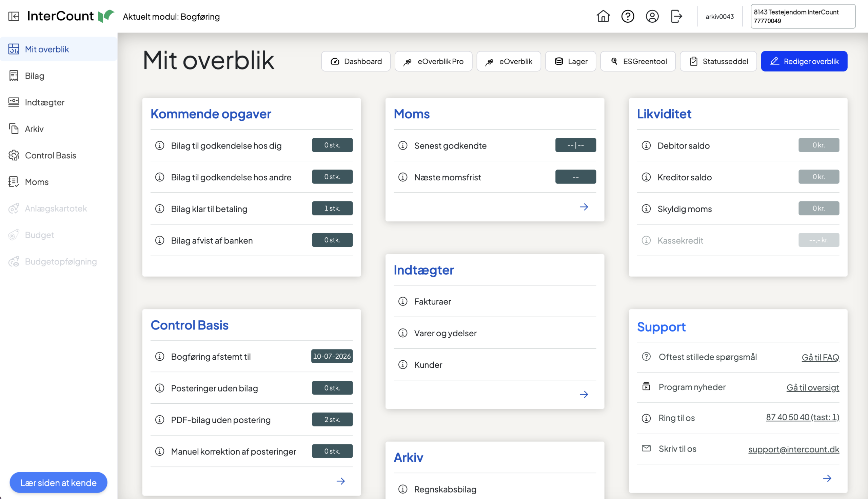Click info icon beside Senest godkendte
The width and height of the screenshot is (868, 499).
(x=403, y=145)
